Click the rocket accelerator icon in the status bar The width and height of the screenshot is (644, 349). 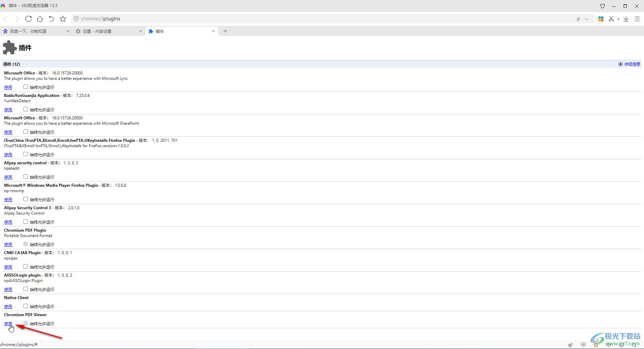coord(570,345)
